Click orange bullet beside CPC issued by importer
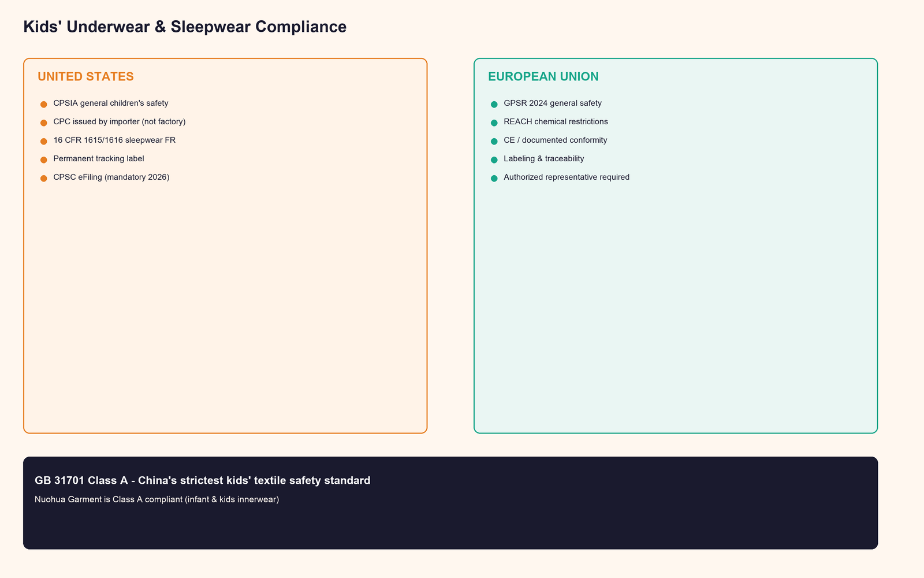 [43, 123]
